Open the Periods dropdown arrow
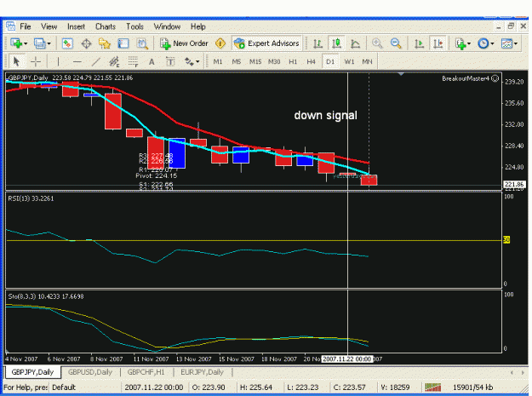 [492, 43]
